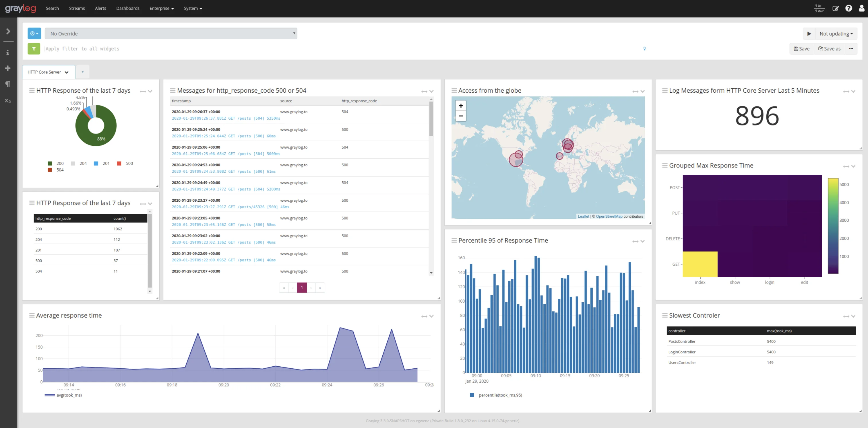This screenshot has height=428, width=868.
Task: Click the Save as button
Action: [x=829, y=48]
